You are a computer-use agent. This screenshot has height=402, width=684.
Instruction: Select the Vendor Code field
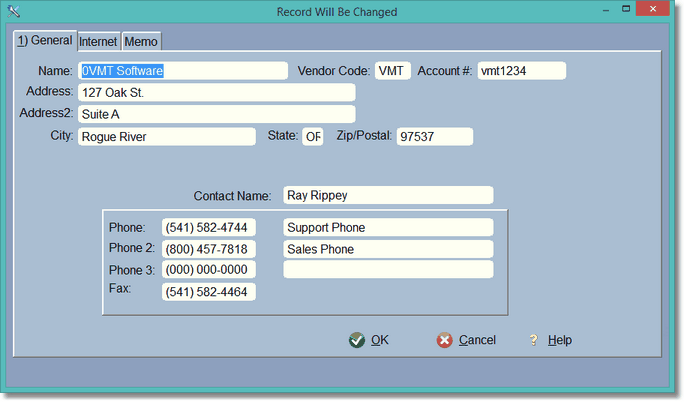pos(393,71)
